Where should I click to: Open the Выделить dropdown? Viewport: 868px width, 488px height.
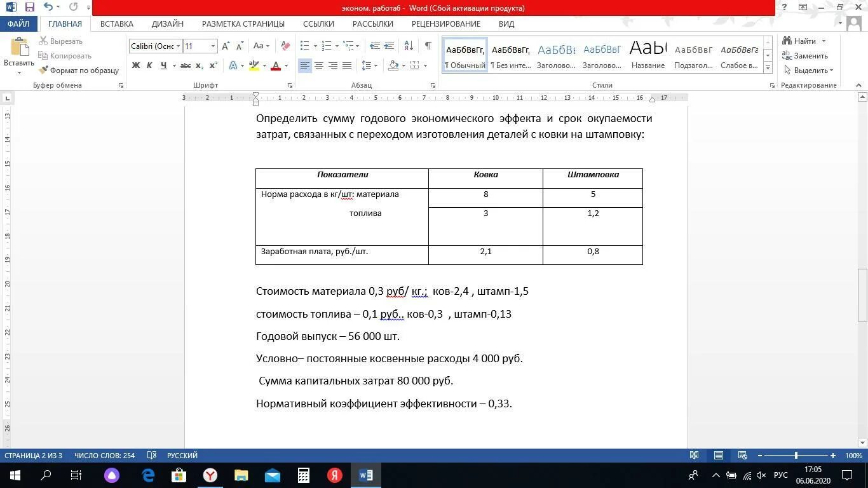click(809, 71)
